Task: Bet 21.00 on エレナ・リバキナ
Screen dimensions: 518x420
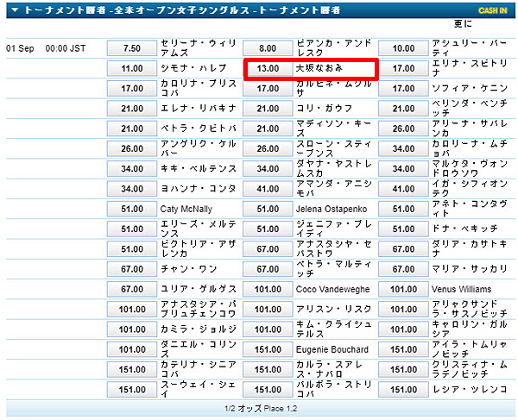Action: (x=132, y=109)
